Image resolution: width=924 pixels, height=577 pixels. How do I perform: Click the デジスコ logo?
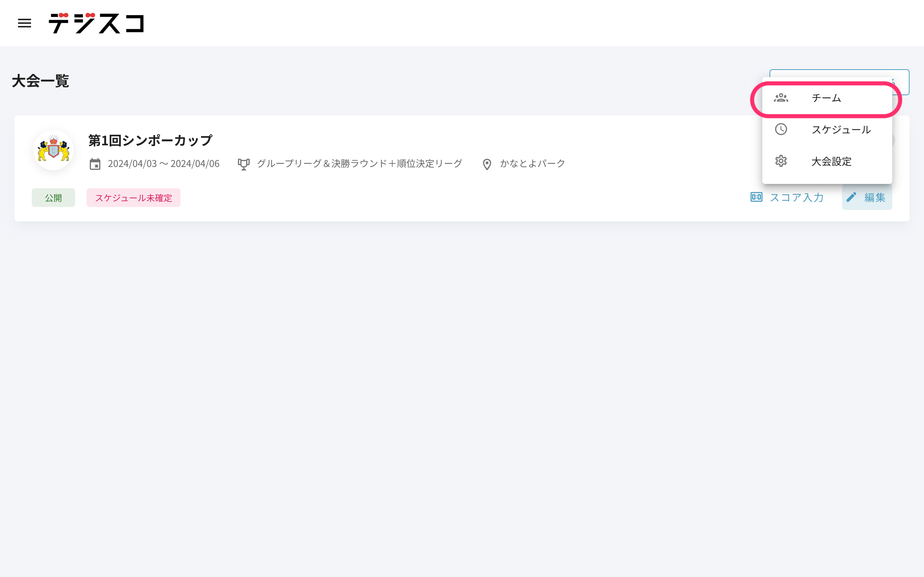coord(96,23)
